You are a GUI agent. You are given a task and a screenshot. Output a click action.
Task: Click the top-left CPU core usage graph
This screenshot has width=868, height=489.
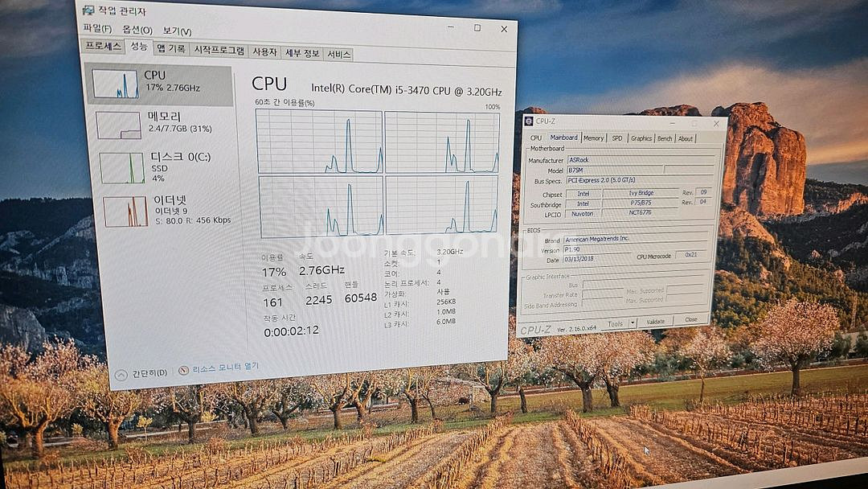[320, 142]
